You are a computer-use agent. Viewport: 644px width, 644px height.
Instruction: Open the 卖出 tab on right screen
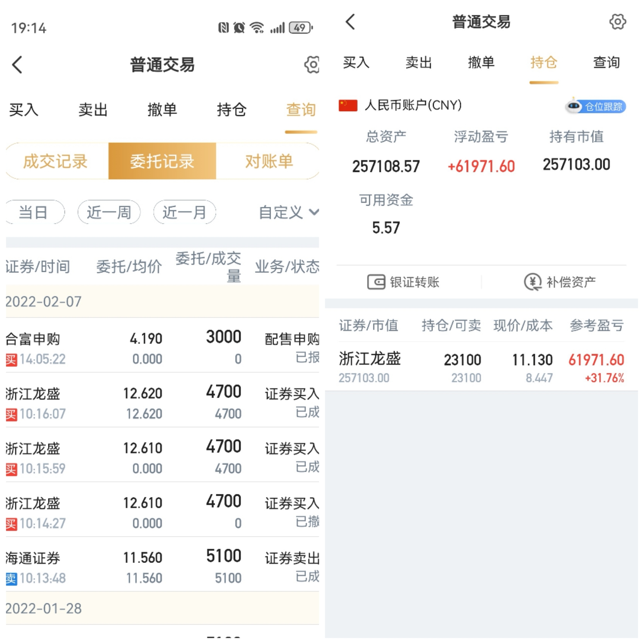coord(419,62)
